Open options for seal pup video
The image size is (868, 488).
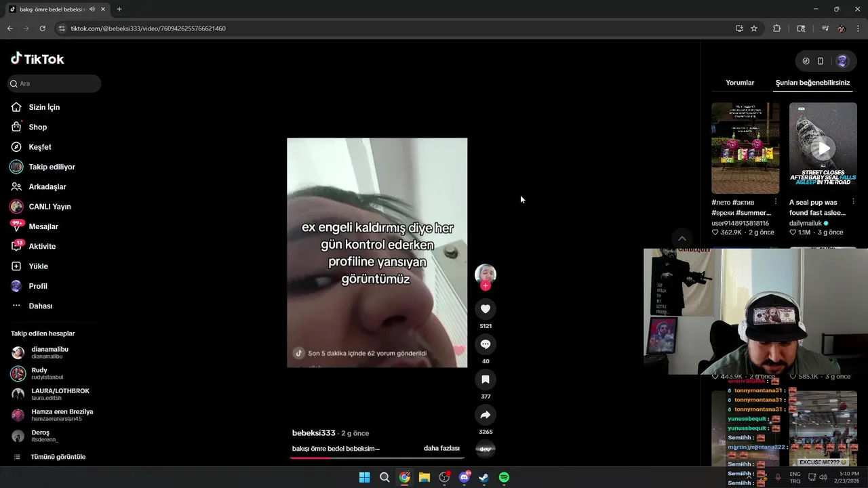(x=853, y=202)
